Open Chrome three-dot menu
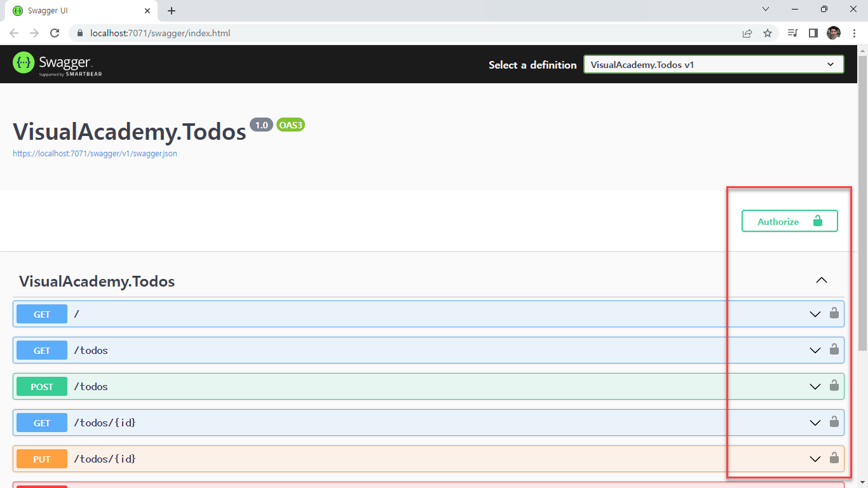 tap(854, 33)
